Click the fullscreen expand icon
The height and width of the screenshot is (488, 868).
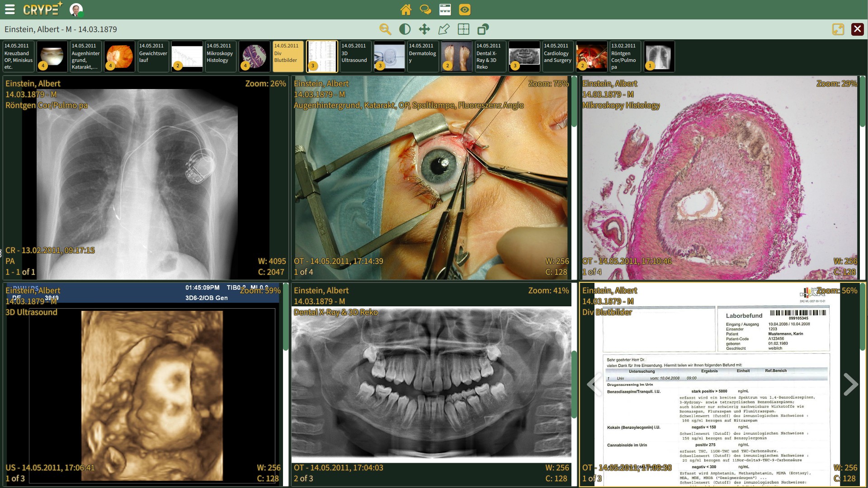point(838,29)
